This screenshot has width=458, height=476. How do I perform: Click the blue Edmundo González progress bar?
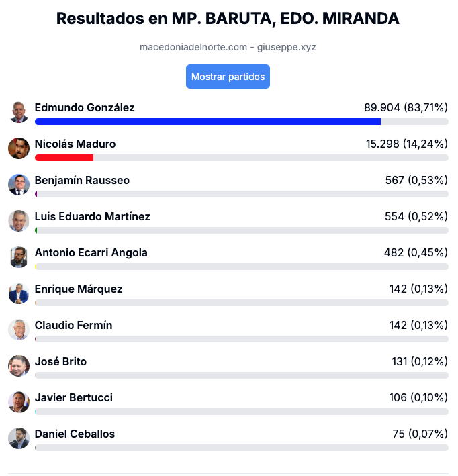tap(208, 122)
